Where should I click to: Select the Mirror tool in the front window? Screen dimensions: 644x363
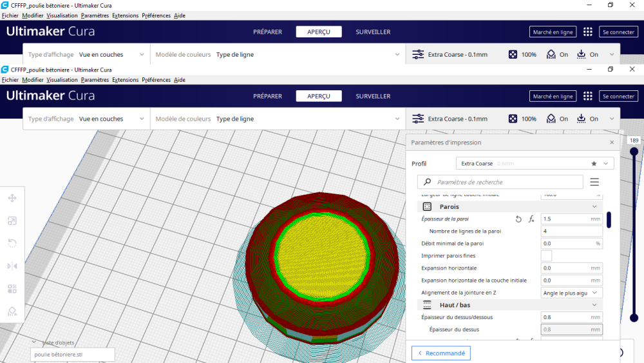pos(12,266)
